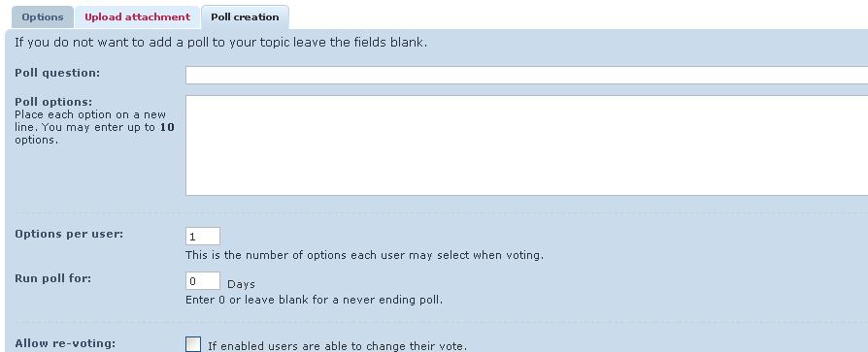Click inside the Poll options text area
This screenshot has height=352, width=868.
[x=526, y=145]
